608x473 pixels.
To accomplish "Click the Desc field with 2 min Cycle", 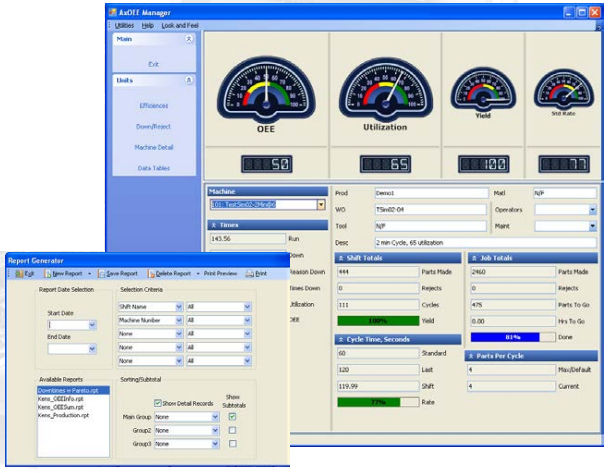I will 485,243.
